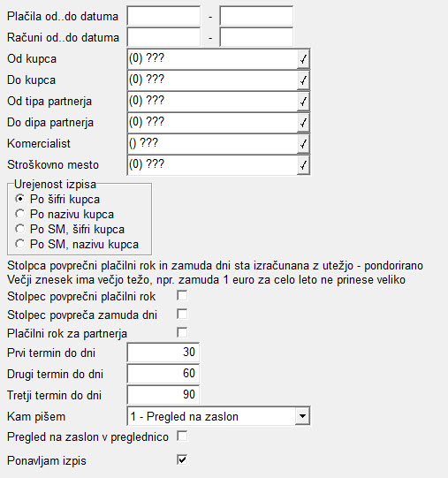This screenshot has width=448, height=478.
Task: Enable Pregled na zaslon v preglednico checkbox
Action: [182, 436]
